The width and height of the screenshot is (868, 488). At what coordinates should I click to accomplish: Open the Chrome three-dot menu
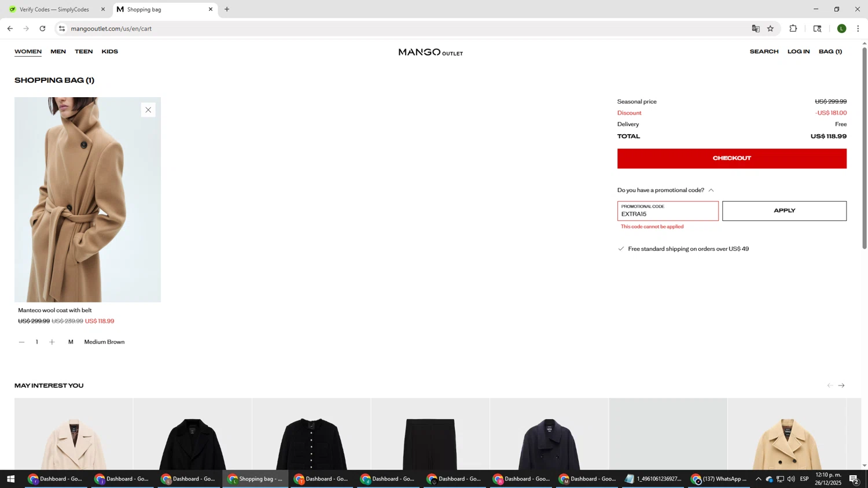(858, 28)
